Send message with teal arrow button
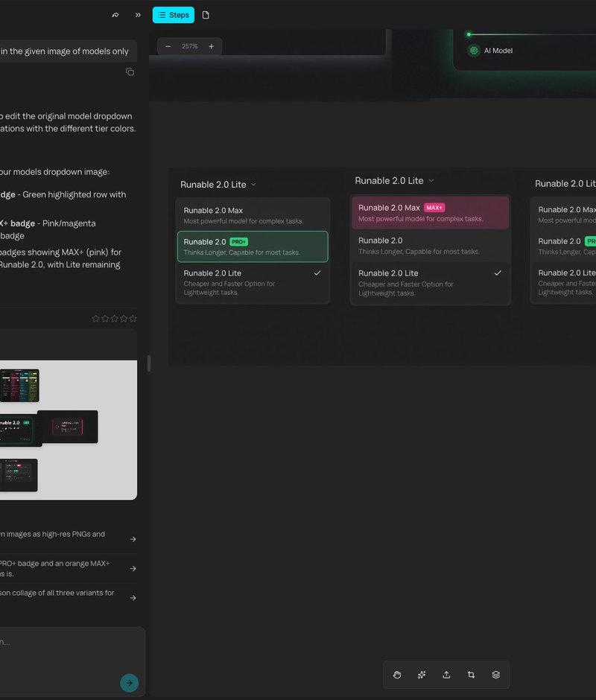 point(129,683)
